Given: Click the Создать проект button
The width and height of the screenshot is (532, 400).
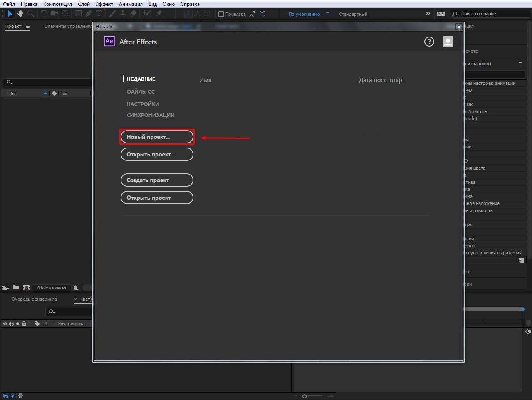Looking at the screenshot, I should (x=157, y=180).
